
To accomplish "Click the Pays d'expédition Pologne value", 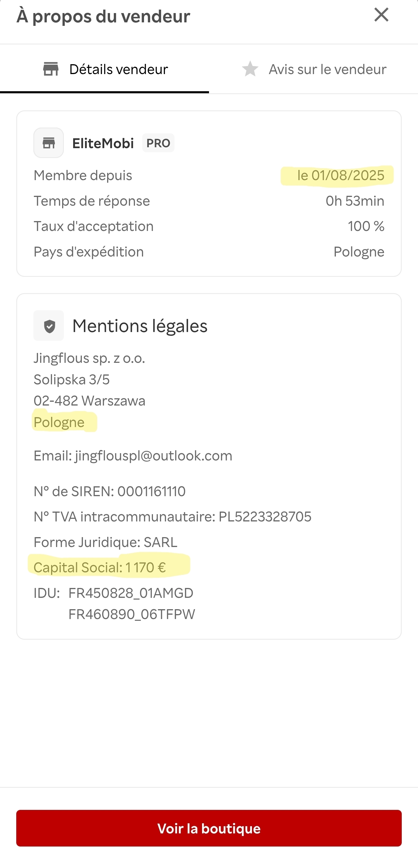I will click(358, 252).
